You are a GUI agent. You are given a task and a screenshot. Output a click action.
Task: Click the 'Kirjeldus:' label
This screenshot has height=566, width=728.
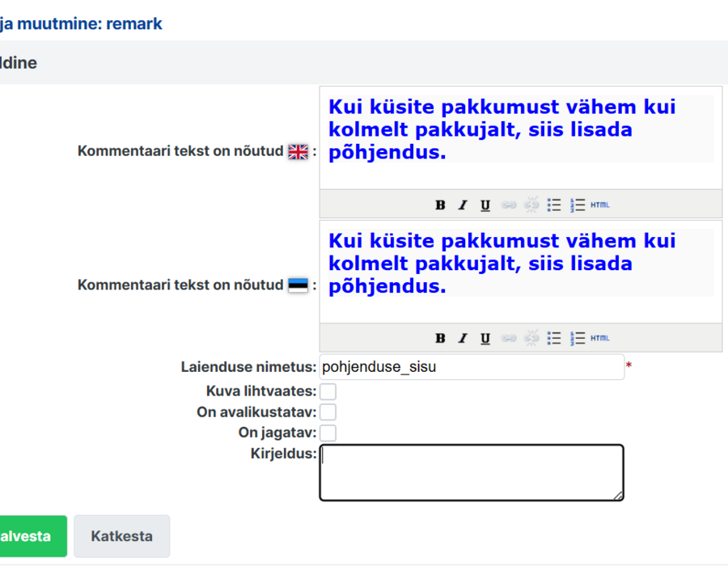tap(283, 454)
